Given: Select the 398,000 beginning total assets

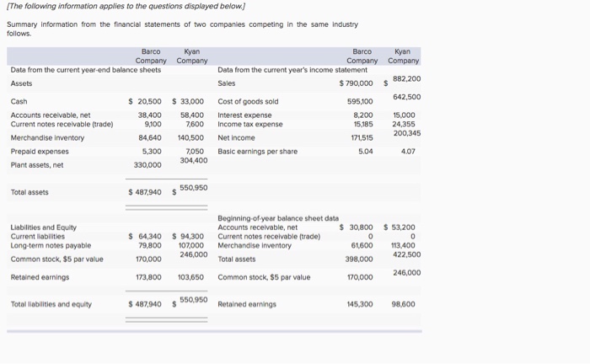Looking at the screenshot, I should click(359, 260).
